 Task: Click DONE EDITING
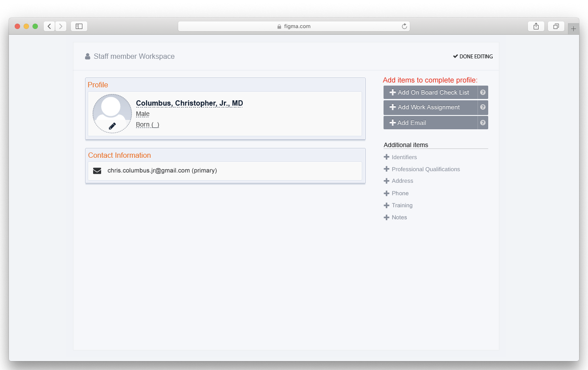[473, 57]
